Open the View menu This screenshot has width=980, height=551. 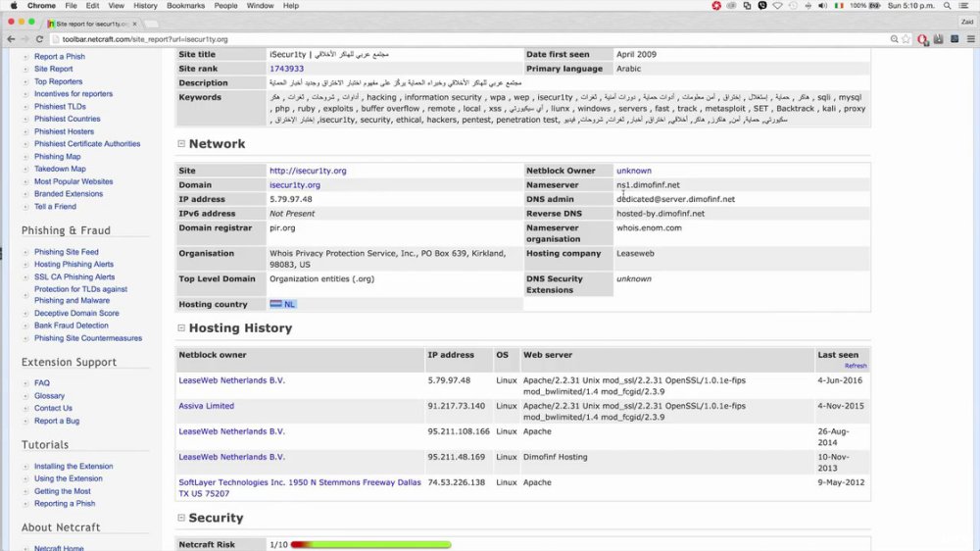pyautogui.click(x=117, y=6)
